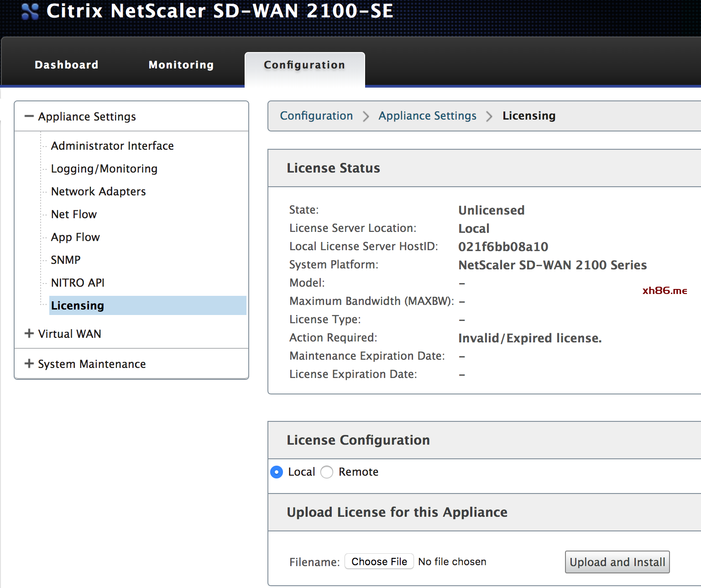
Task: Select SNMP in the sidebar
Action: coord(66,260)
